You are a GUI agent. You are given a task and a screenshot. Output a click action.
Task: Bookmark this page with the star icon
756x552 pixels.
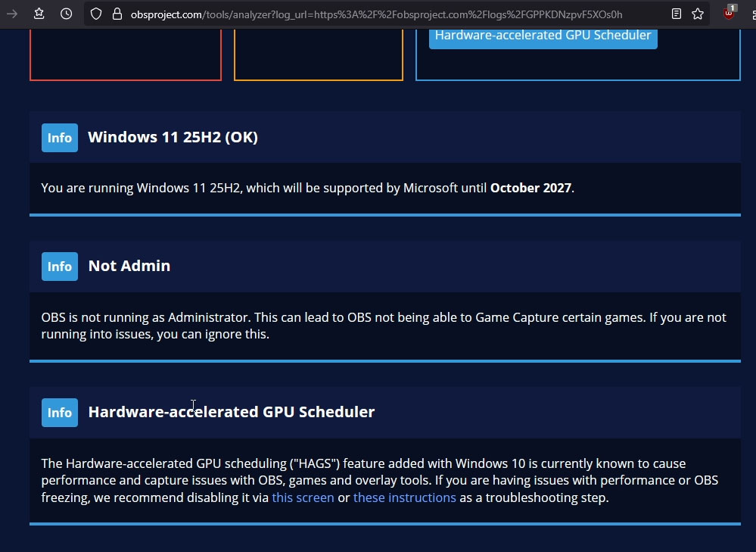coord(698,14)
